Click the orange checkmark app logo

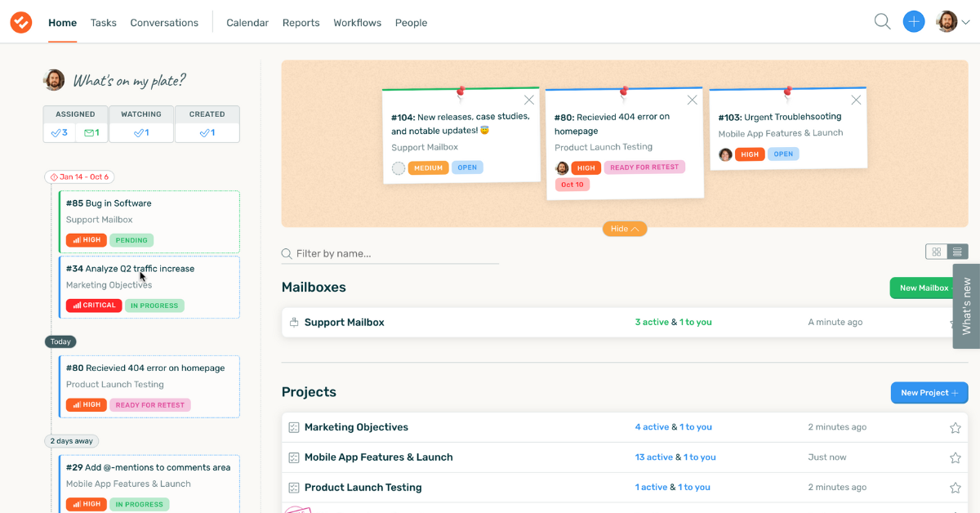[x=21, y=22]
